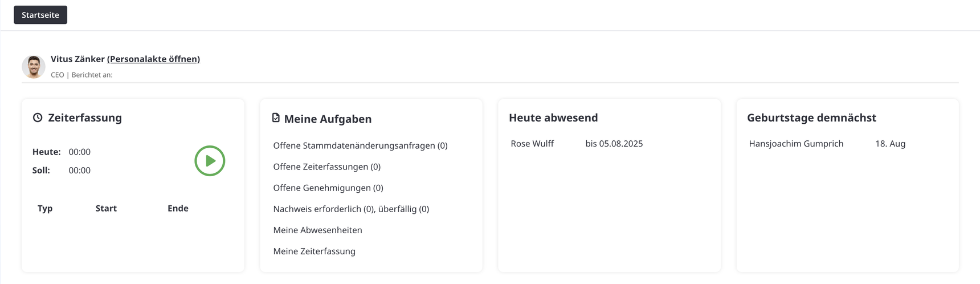Open Offene Zeiterfassungen (0)
Viewport: 980px width, 284px height.
point(326,167)
